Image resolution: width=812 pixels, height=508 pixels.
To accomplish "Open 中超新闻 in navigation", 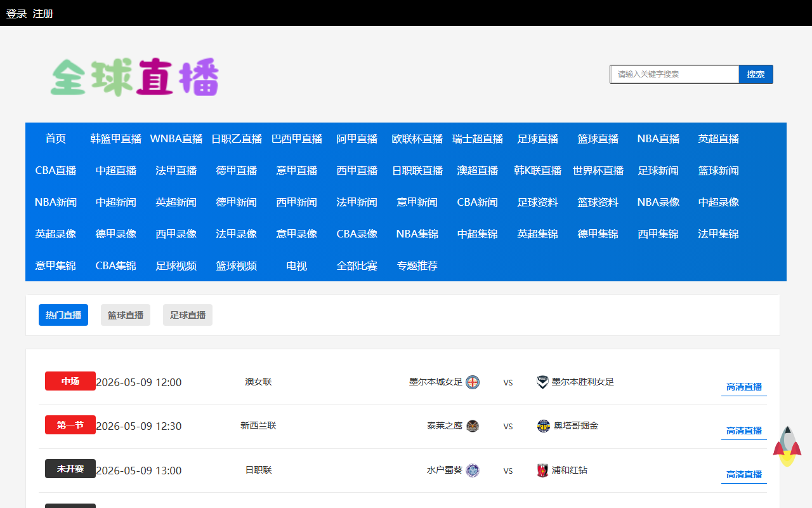I will 116,202.
